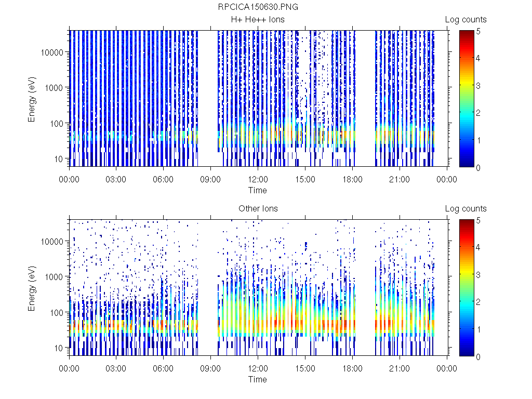Click the Time axis label under top plot
532x399 pixels.
click(x=258, y=190)
